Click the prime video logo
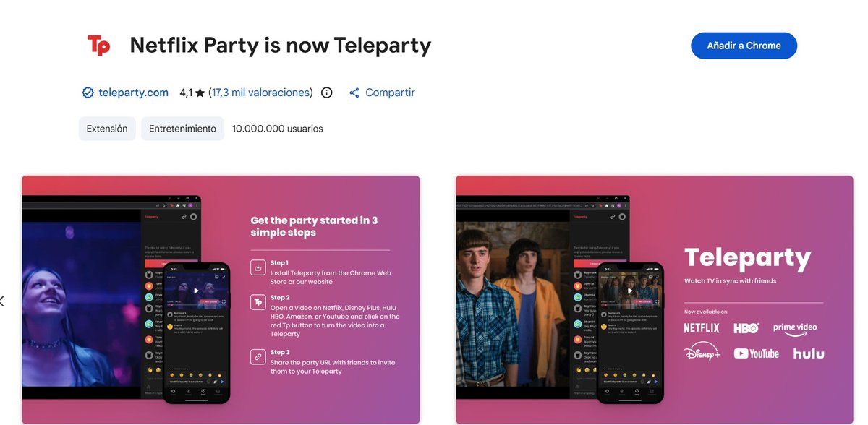The height and width of the screenshot is (425, 868). [795, 328]
